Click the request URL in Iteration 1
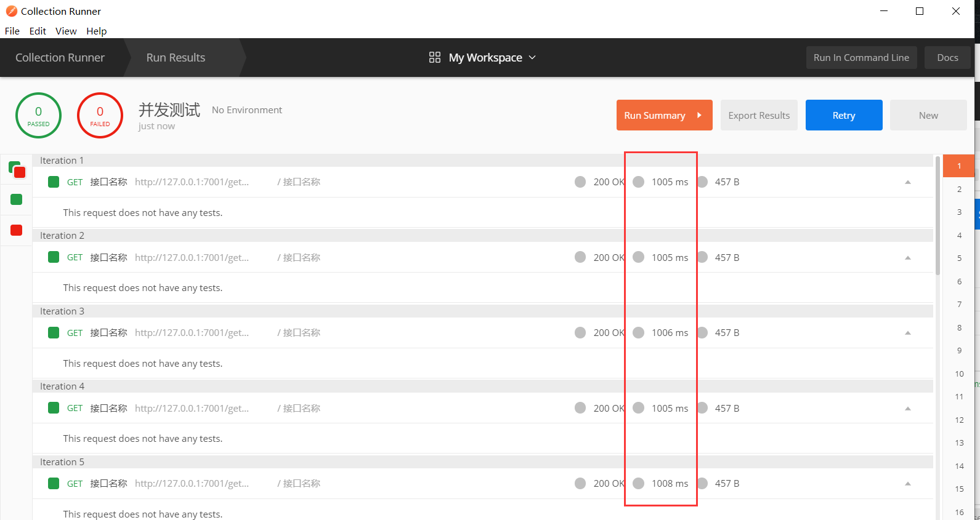Viewport: 980px width, 520px height. [192, 182]
